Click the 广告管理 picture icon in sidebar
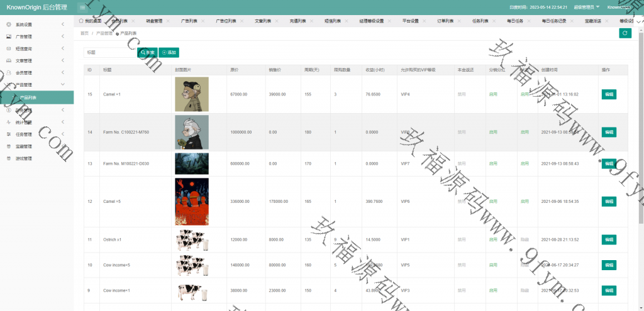This screenshot has height=311, width=644. pos(9,36)
